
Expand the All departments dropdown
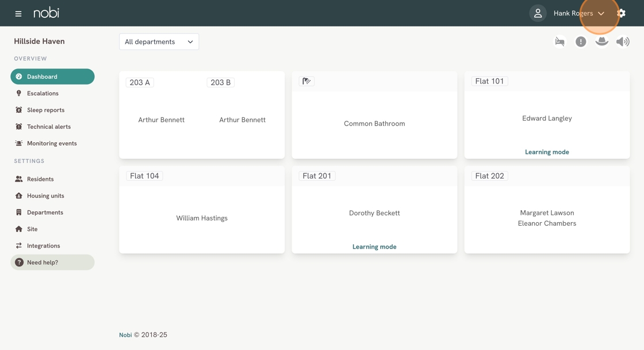click(x=159, y=41)
